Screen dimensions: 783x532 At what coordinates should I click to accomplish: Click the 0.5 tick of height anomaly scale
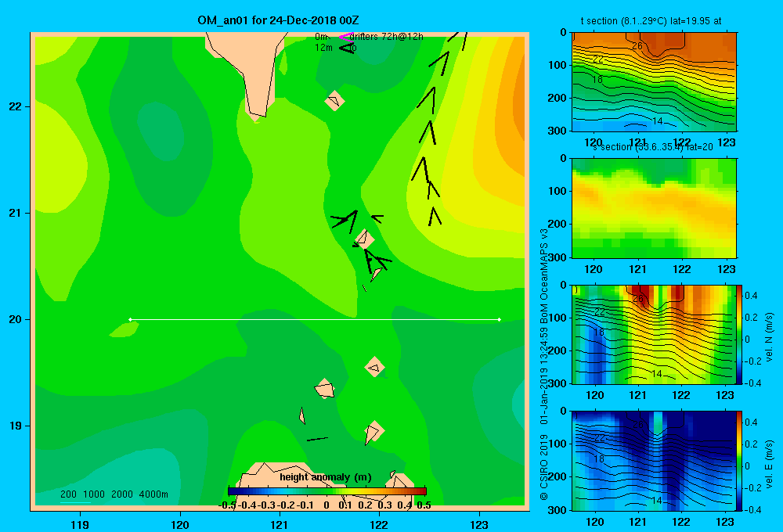(424, 505)
